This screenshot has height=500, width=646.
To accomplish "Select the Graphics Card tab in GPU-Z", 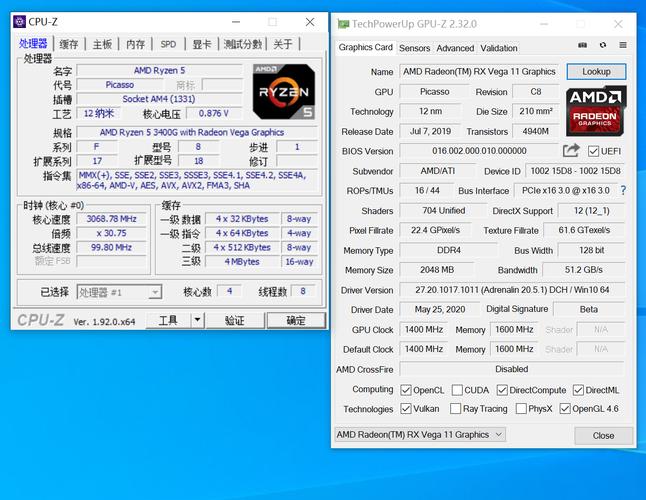I will pyautogui.click(x=365, y=47).
